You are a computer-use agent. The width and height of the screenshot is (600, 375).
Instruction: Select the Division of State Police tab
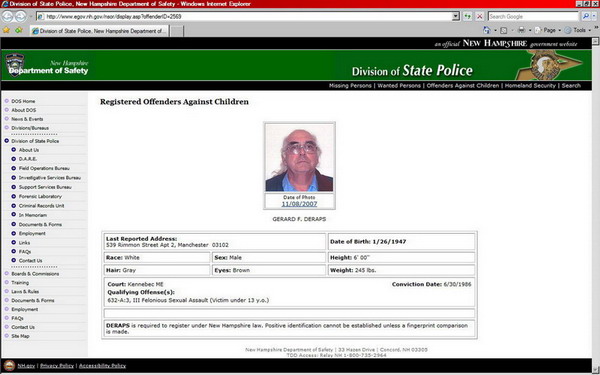tap(99, 31)
